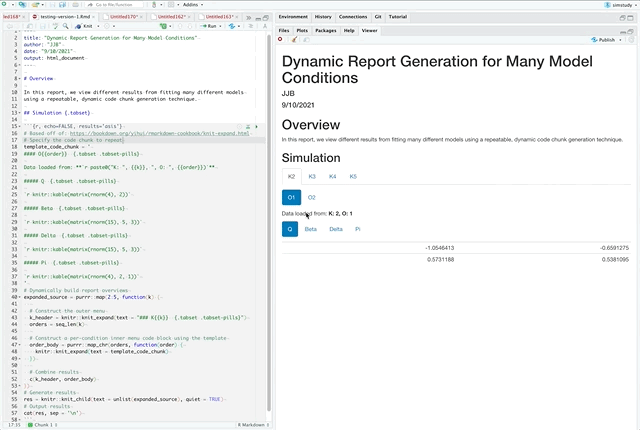This screenshot has width=640, height=430.
Task: Switch to the Untitled170 tab
Action: point(122,17)
